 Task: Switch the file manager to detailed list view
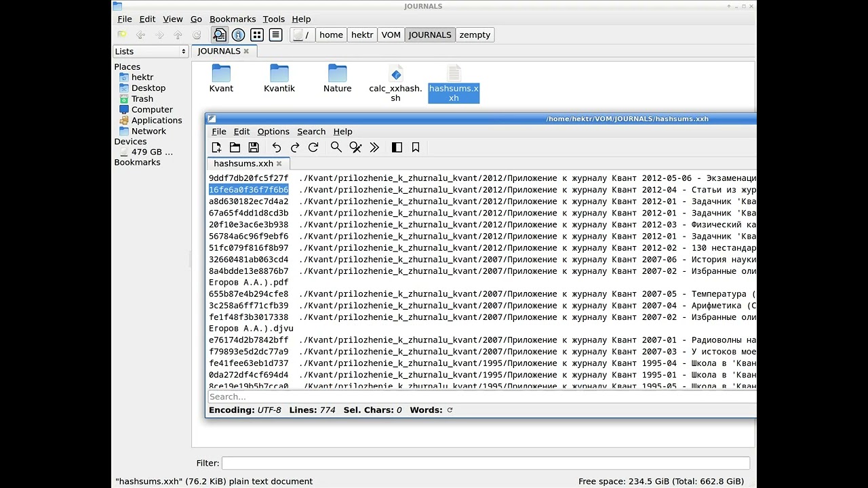coord(275,35)
